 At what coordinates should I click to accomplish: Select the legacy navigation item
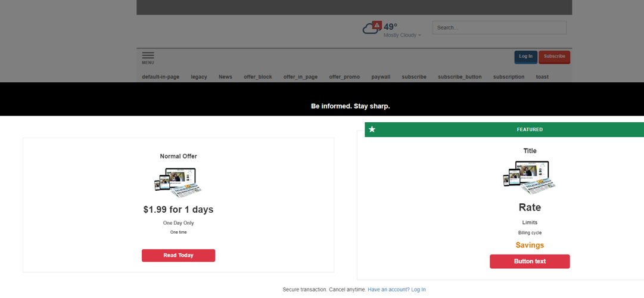point(199,77)
